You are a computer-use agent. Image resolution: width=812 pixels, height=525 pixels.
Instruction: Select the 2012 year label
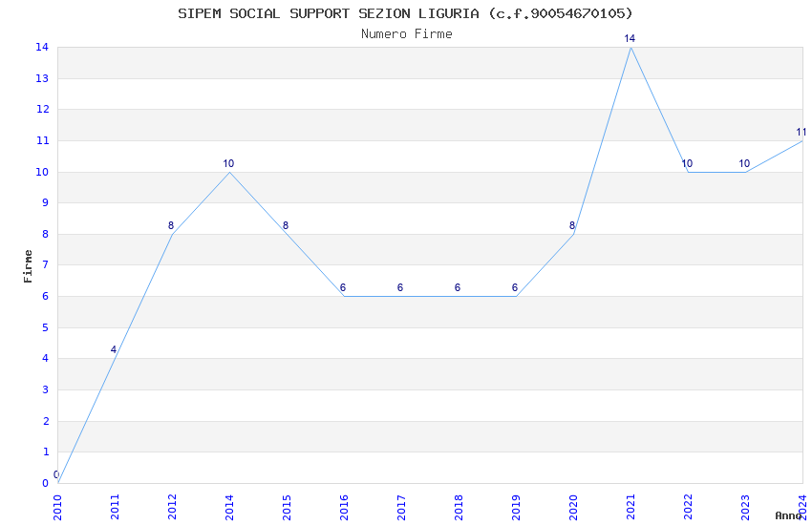[173, 507]
